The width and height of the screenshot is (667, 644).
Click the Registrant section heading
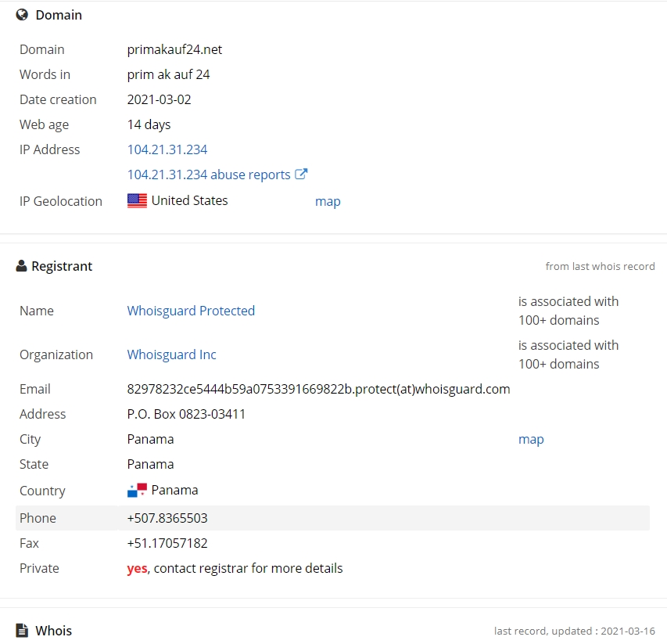pyautogui.click(x=62, y=266)
